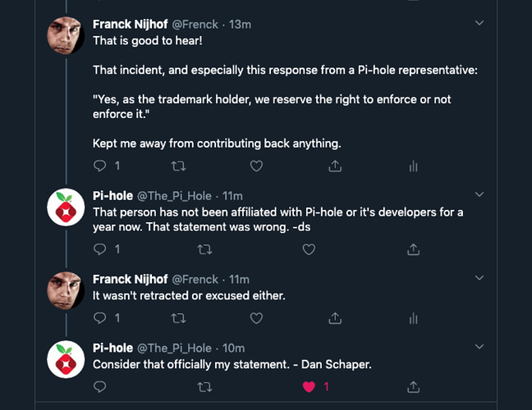Like Pi-hole's "statement was wrong" tweet
This screenshot has width=532, height=410.
(x=309, y=248)
